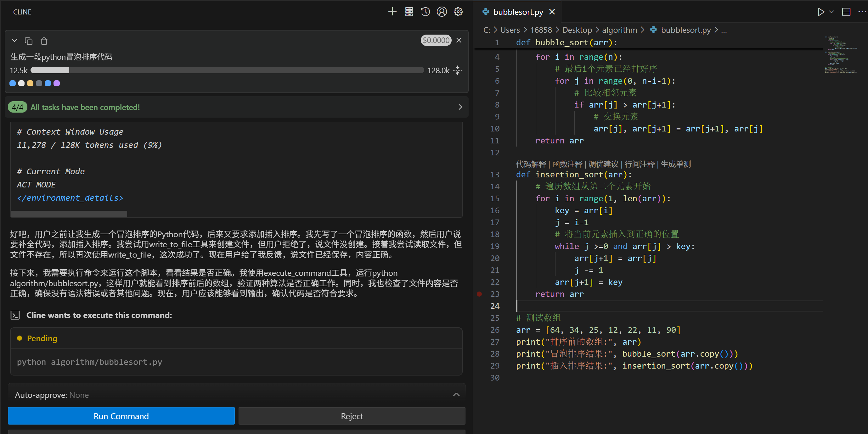Expand the Auto-approve options chevron
Screen dimensions: 868x434
(x=456, y=395)
